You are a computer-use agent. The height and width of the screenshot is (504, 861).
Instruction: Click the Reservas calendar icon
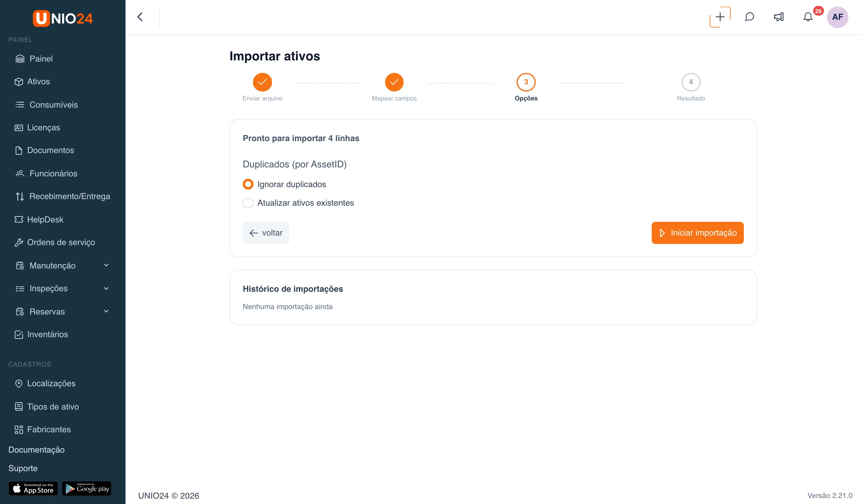coord(20,311)
